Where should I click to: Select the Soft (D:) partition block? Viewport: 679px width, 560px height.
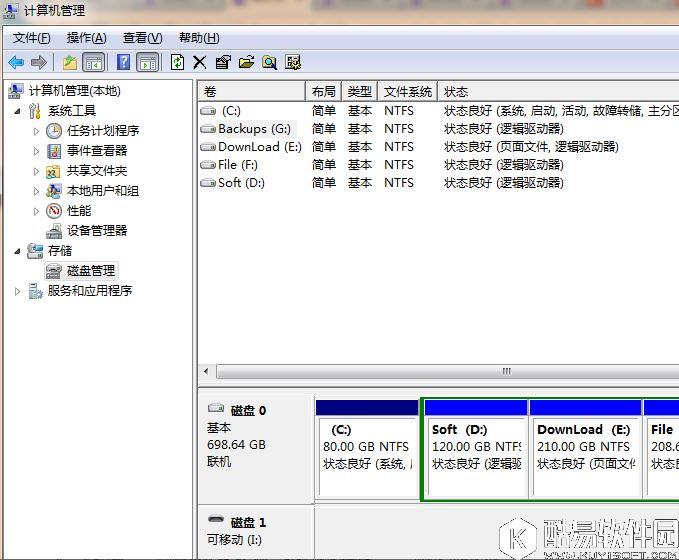click(x=475, y=448)
